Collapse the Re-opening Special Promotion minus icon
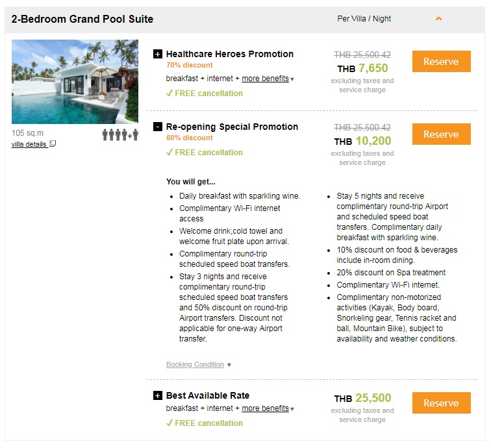Viewport: 491px width, 448px height. [158, 127]
